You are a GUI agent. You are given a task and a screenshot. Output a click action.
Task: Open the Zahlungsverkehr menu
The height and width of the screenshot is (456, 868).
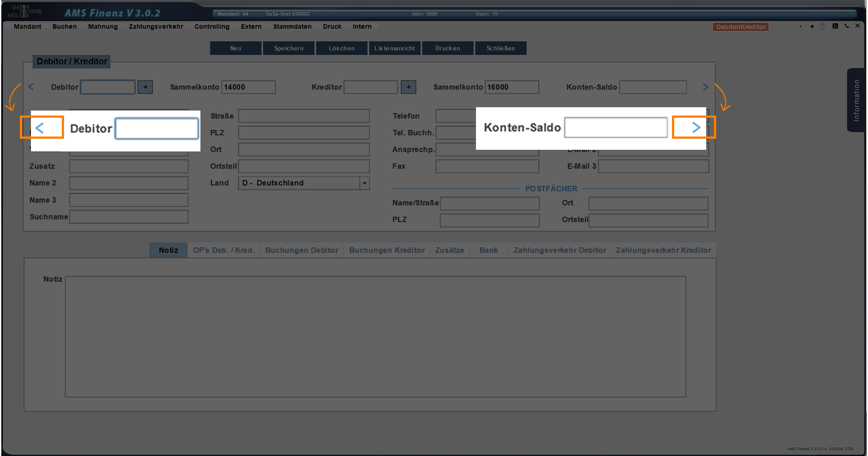pyautogui.click(x=156, y=27)
